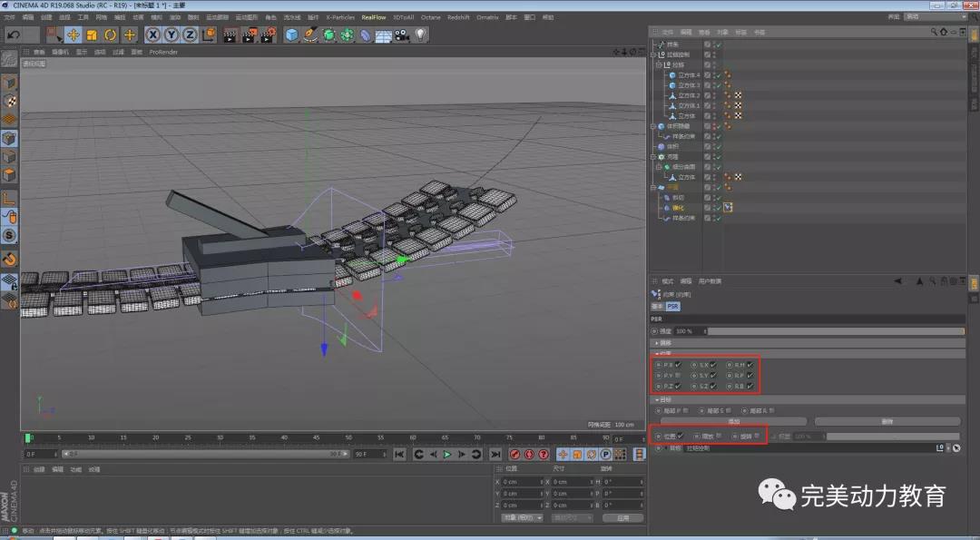Toggle the R.B constraint checkbox
This screenshot has width=980, height=540.
point(750,386)
